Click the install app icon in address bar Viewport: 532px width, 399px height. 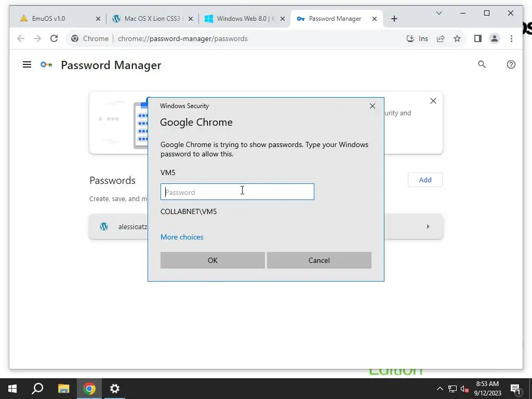(410, 38)
